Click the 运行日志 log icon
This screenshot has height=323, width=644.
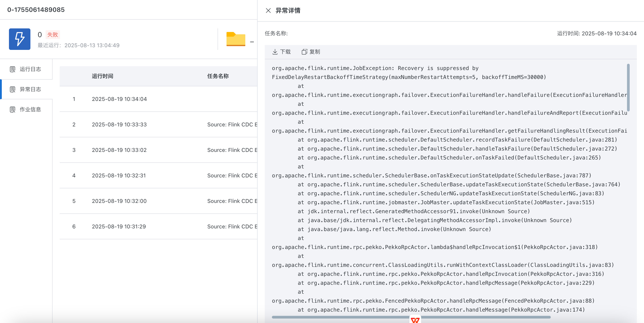[x=13, y=69]
